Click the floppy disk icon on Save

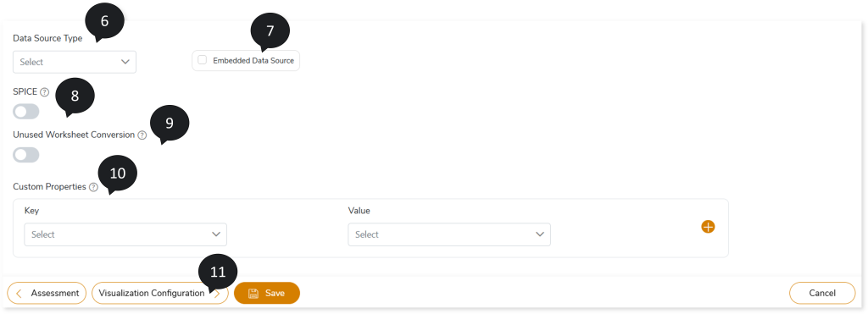click(253, 294)
